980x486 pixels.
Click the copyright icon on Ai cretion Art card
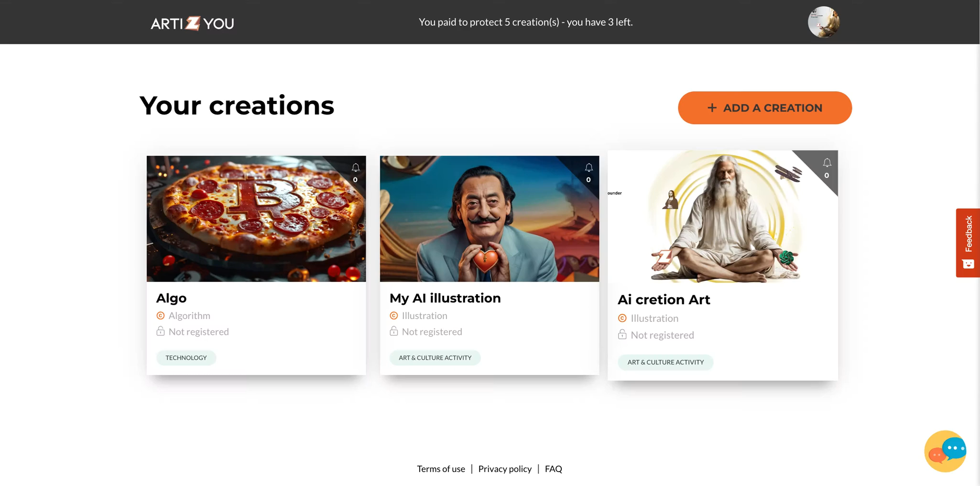point(622,318)
